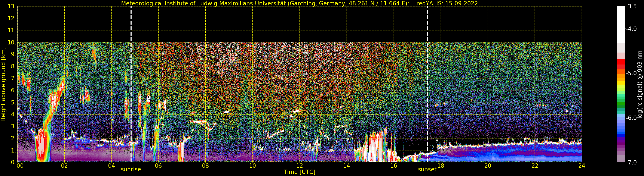Select the height-axis tick label '3.'
644x176 pixels.
pyautogui.click(x=13, y=126)
